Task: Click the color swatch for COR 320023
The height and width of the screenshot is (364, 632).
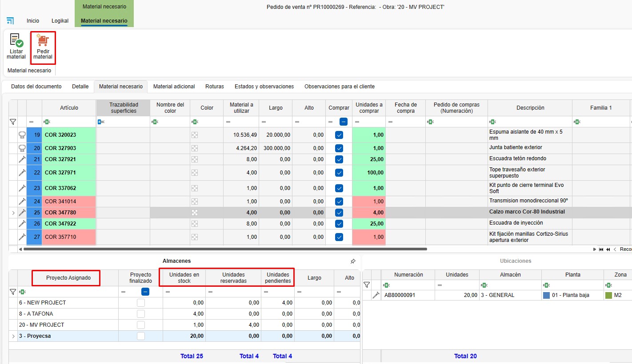Action: 194,135
